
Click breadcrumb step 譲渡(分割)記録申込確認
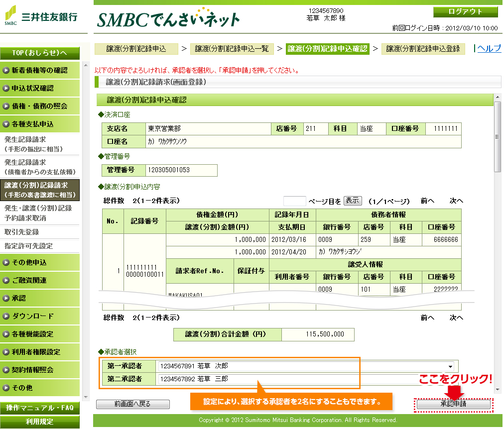(x=327, y=49)
